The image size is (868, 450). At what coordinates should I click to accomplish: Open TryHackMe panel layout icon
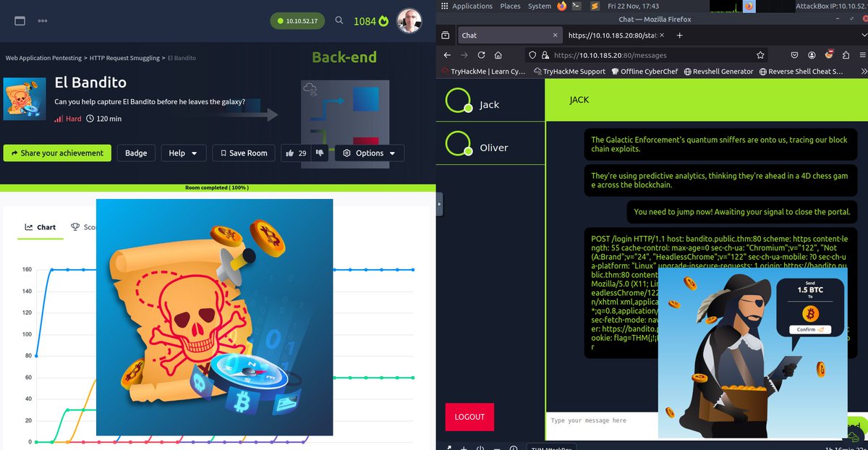pyautogui.click(x=20, y=21)
